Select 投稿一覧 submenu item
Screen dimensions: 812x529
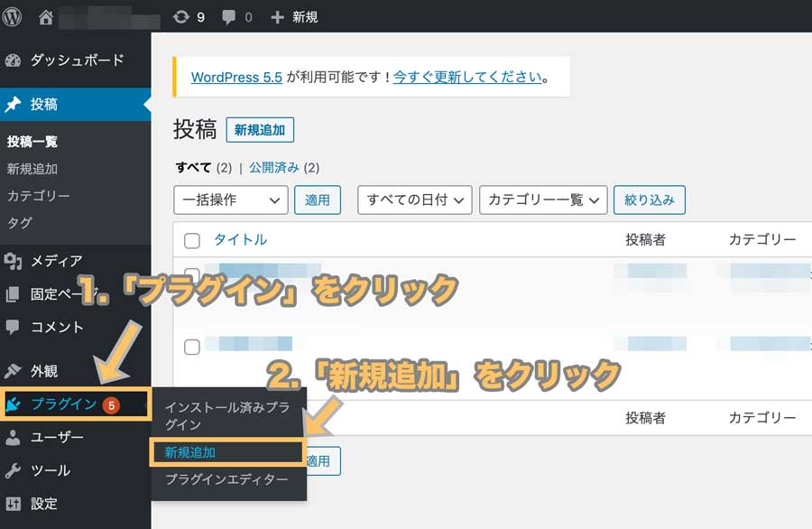(32, 142)
